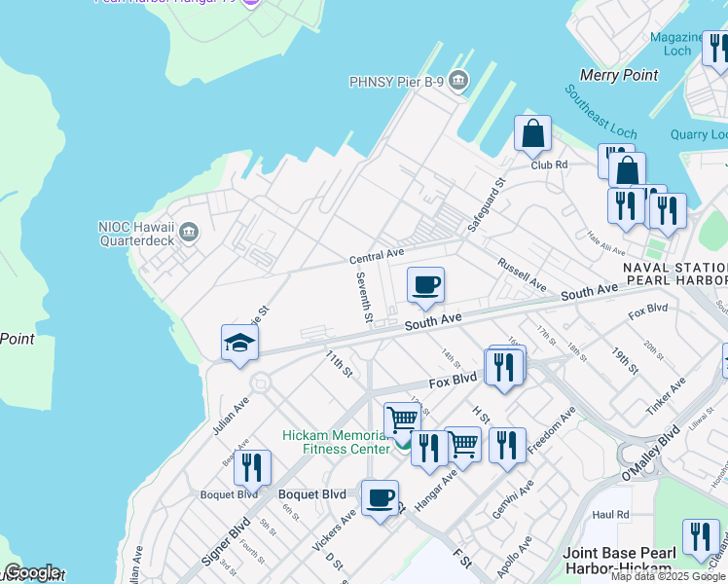Click the Haul Rd street label
The height and width of the screenshot is (584, 728).
click(x=610, y=514)
